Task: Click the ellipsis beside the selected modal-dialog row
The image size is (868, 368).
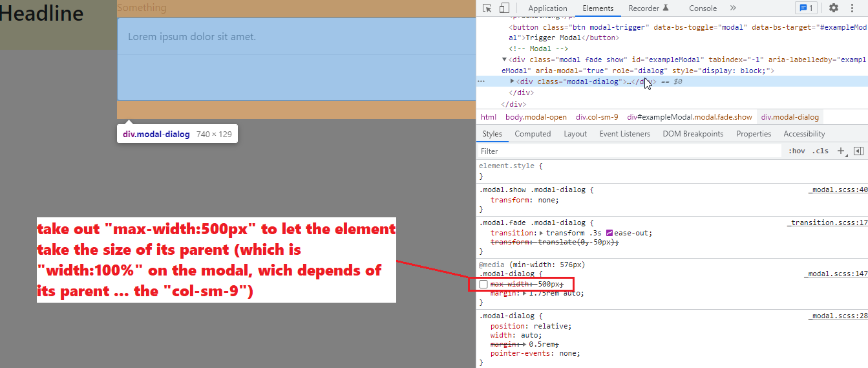Action: (481, 81)
